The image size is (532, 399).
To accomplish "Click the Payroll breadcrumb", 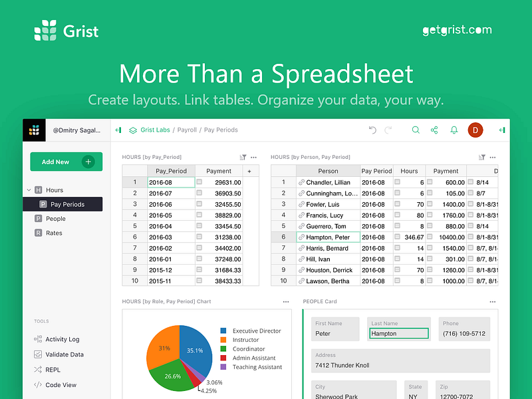I will (x=187, y=130).
